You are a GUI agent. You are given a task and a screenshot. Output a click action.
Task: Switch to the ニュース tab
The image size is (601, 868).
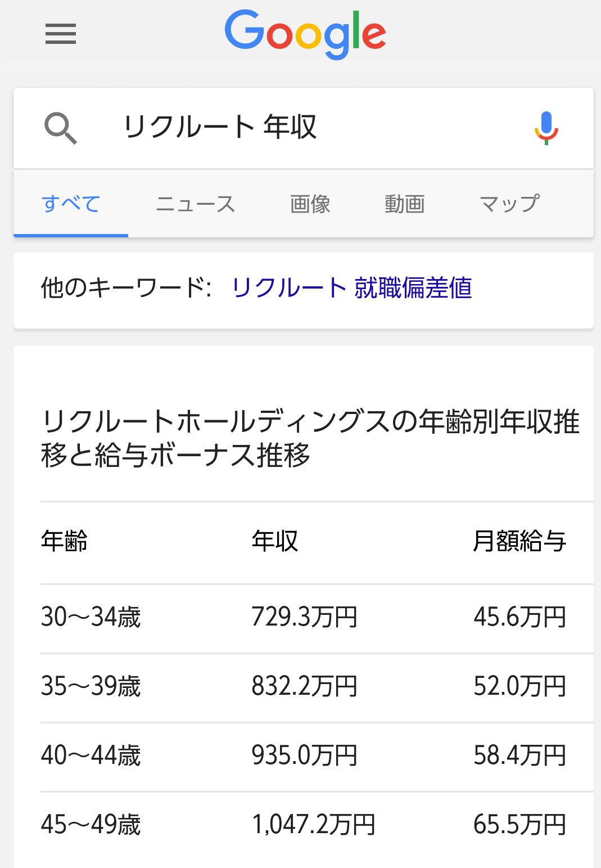(196, 204)
